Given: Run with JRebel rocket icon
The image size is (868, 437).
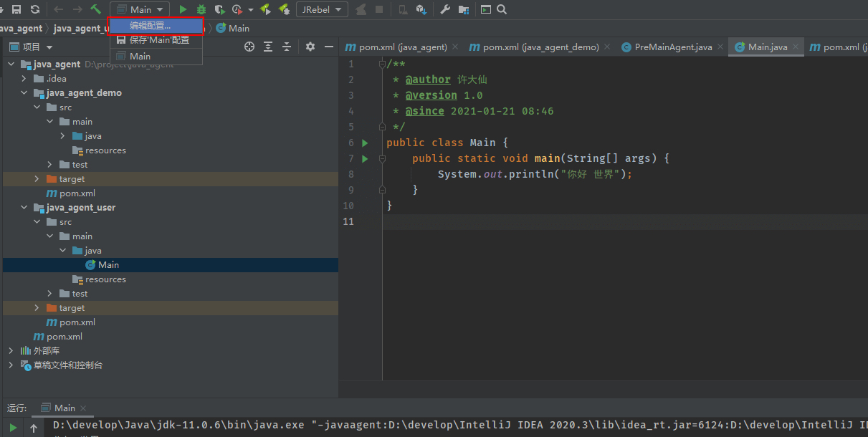Looking at the screenshot, I should coord(266,9).
